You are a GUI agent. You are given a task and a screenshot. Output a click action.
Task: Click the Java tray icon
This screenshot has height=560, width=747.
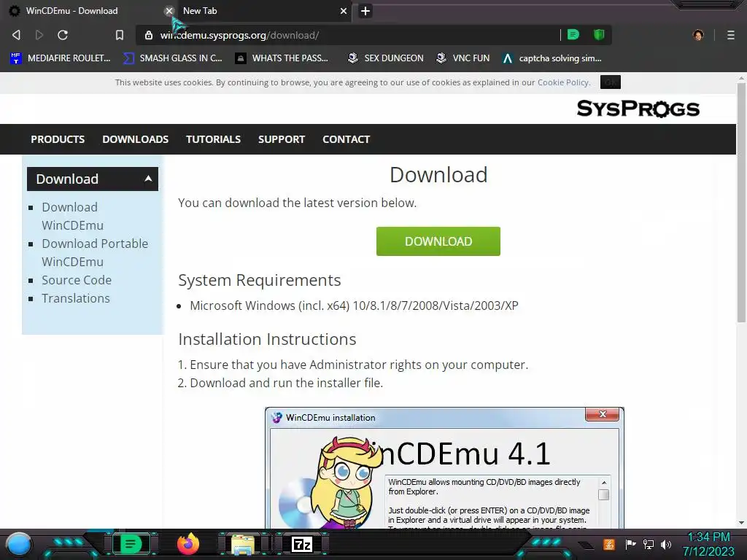point(609,544)
